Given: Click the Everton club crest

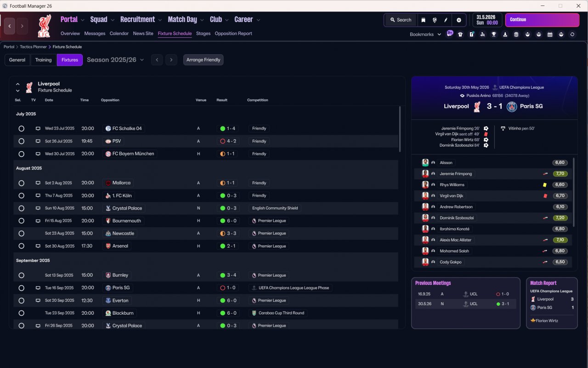Looking at the screenshot, I should (108, 300).
